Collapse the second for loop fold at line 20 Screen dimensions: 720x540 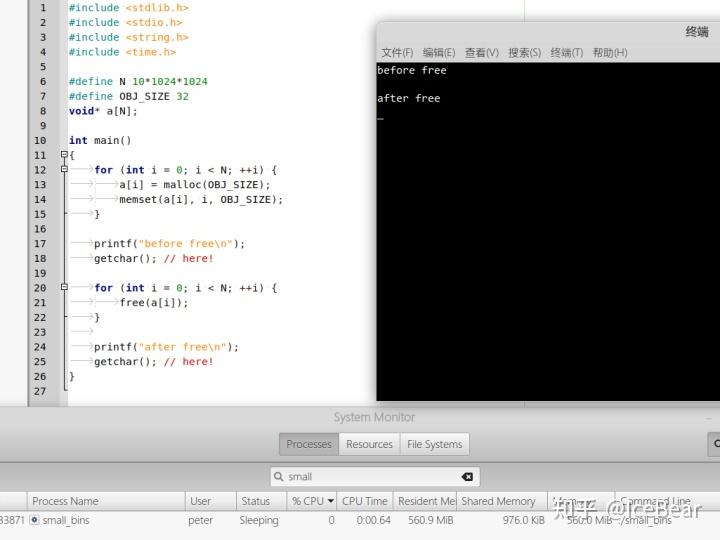[x=64, y=287]
